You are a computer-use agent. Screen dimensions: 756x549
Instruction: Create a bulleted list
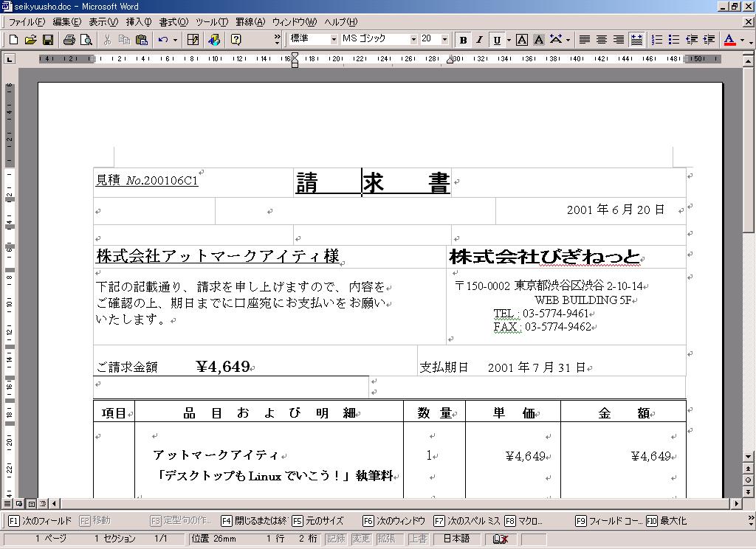click(x=674, y=40)
